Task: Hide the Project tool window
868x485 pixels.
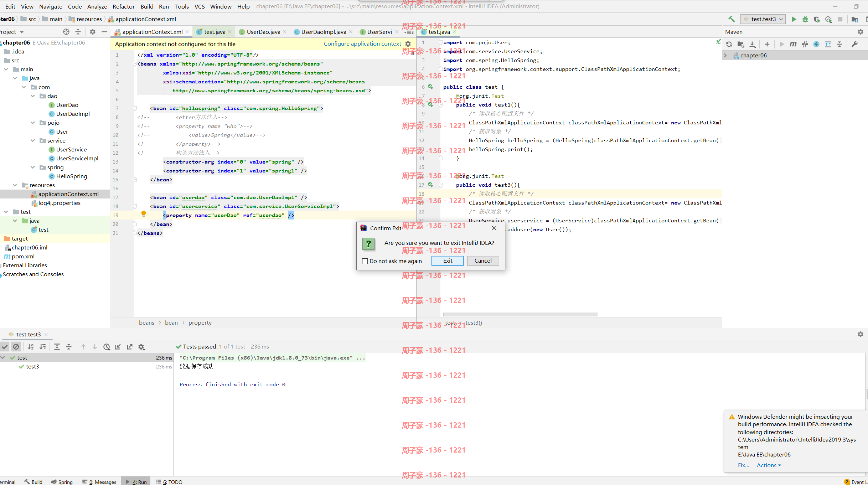Action: [x=104, y=32]
